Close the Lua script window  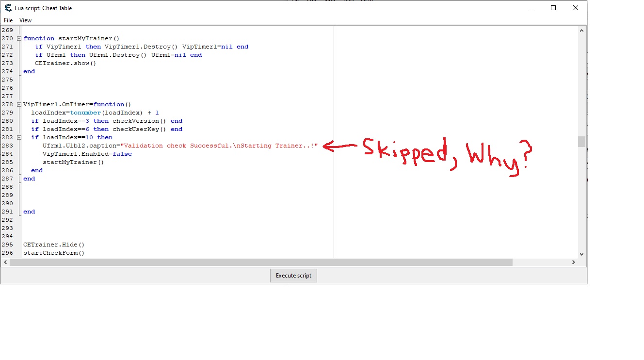click(576, 8)
